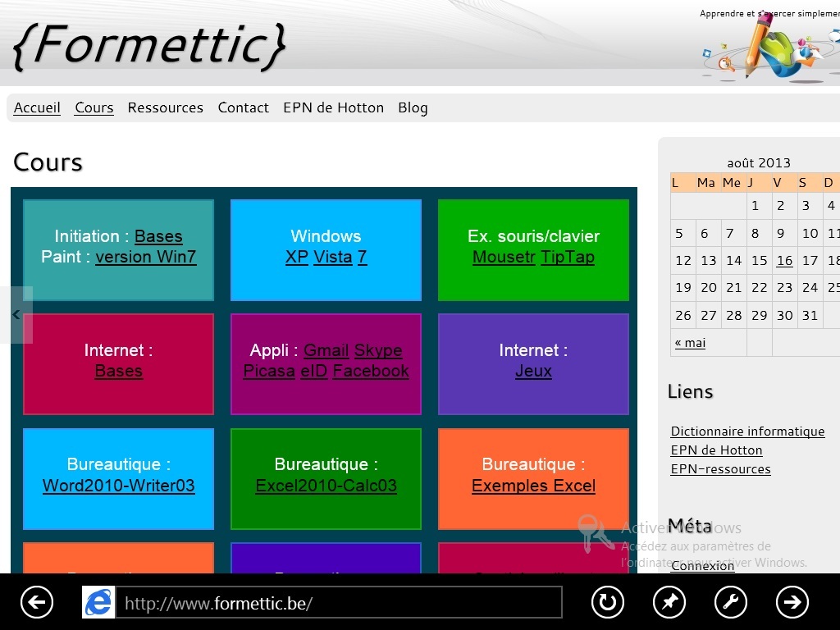Click the {Formettic} site title
Screen dimensions: 840x630
pos(149,46)
